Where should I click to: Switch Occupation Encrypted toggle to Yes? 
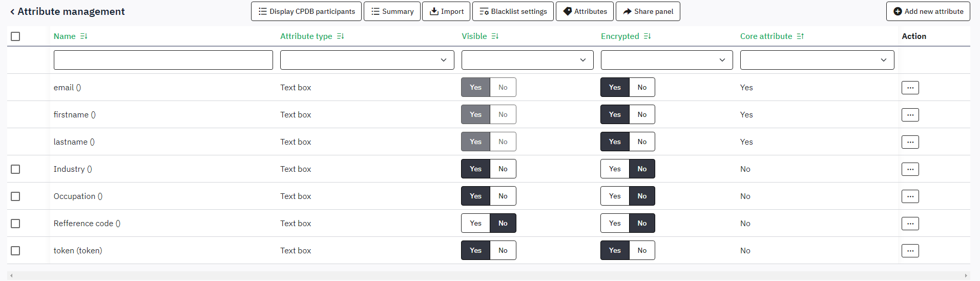pyautogui.click(x=615, y=196)
